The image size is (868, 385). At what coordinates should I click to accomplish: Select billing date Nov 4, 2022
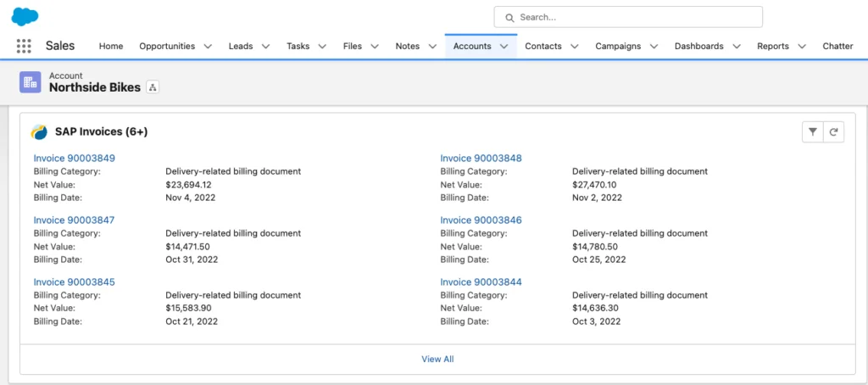pyautogui.click(x=191, y=198)
